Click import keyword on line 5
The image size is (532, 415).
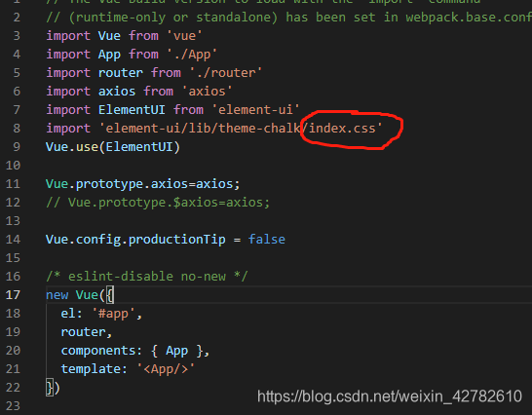68,73
